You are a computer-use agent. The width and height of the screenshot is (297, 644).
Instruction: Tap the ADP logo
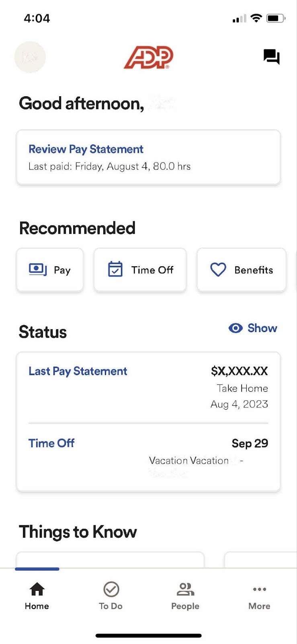(x=149, y=57)
